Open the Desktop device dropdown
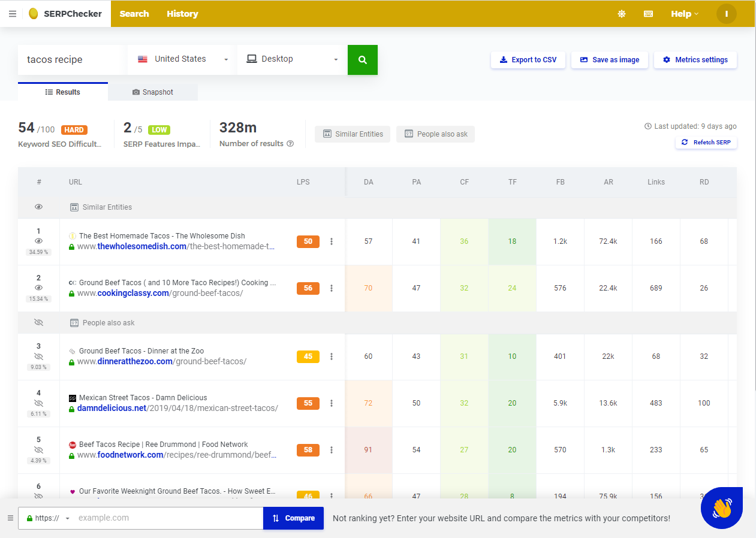Image resolution: width=756 pixels, height=538 pixels. [292, 59]
